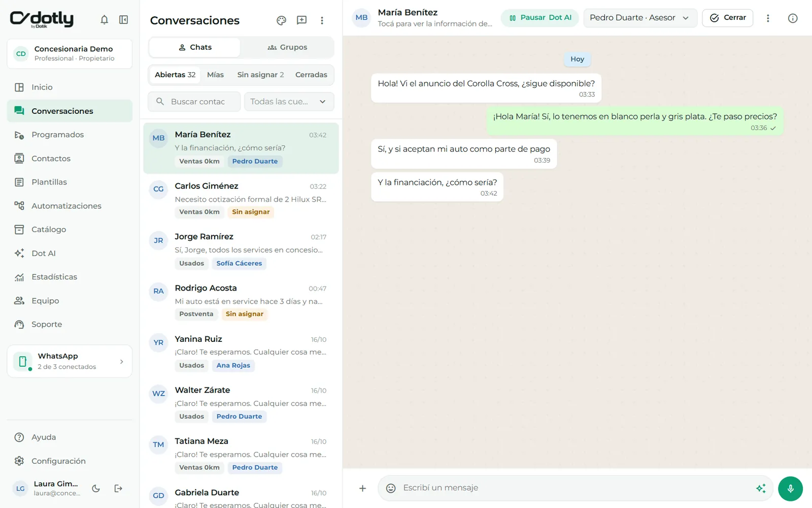The image size is (812, 508).
Task: Open Programados section
Action: point(70,135)
